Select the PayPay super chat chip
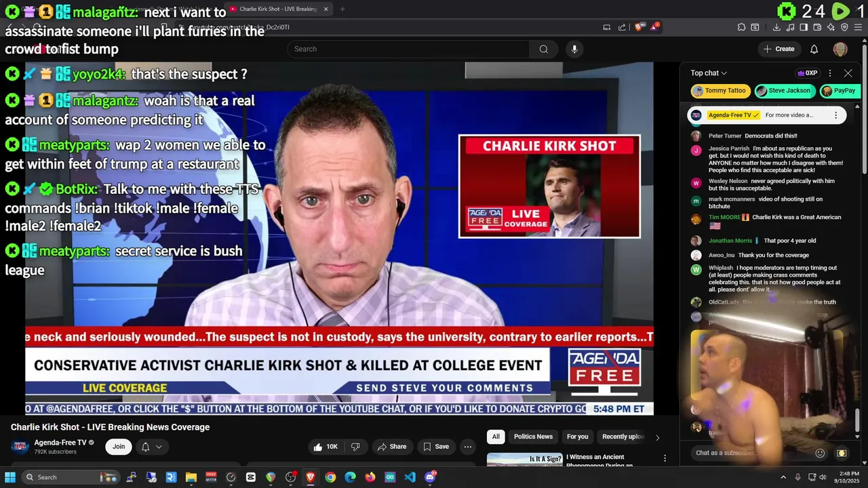The width and height of the screenshot is (868, 488). coord(840,91)
